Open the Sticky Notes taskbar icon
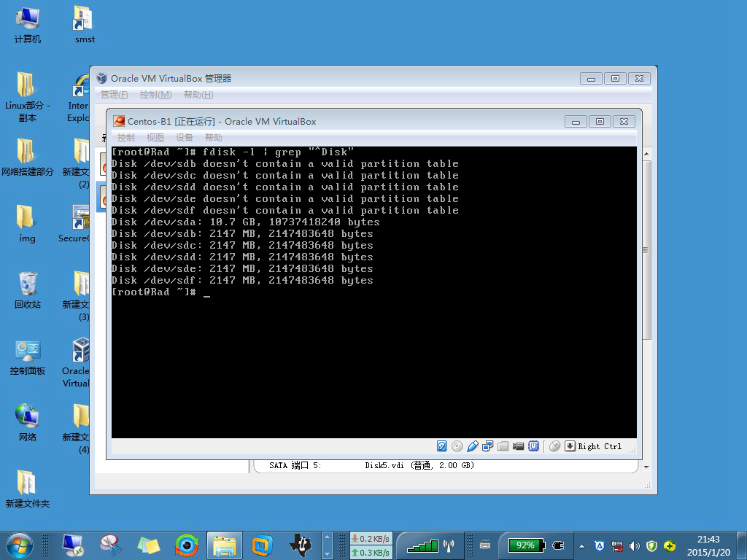Screen dimensions: 747x560 coord(149,545)
